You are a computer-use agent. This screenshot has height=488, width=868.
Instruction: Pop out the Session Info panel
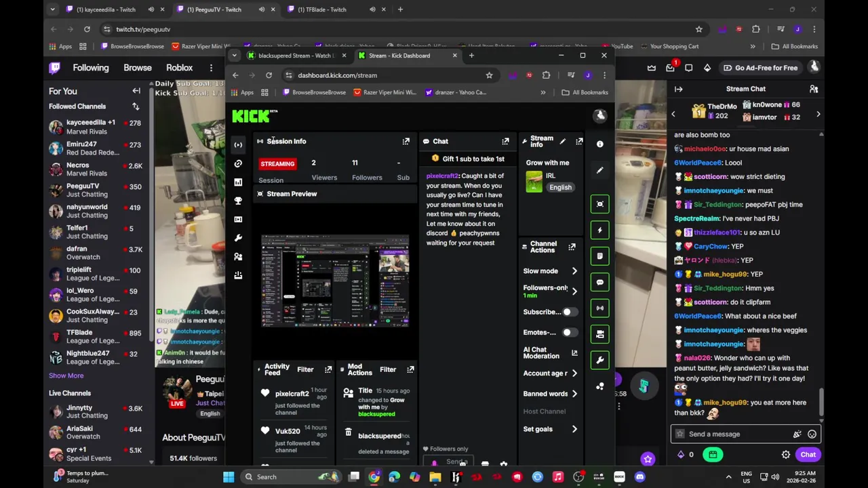click(406, 141)
